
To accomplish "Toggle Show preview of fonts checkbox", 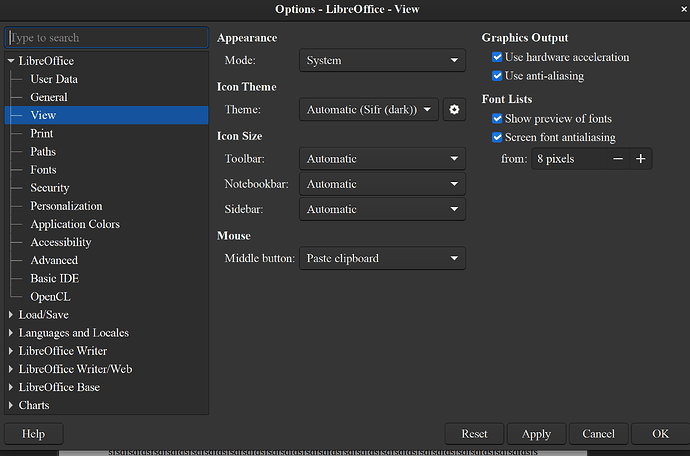I will (x=497, y=118).
